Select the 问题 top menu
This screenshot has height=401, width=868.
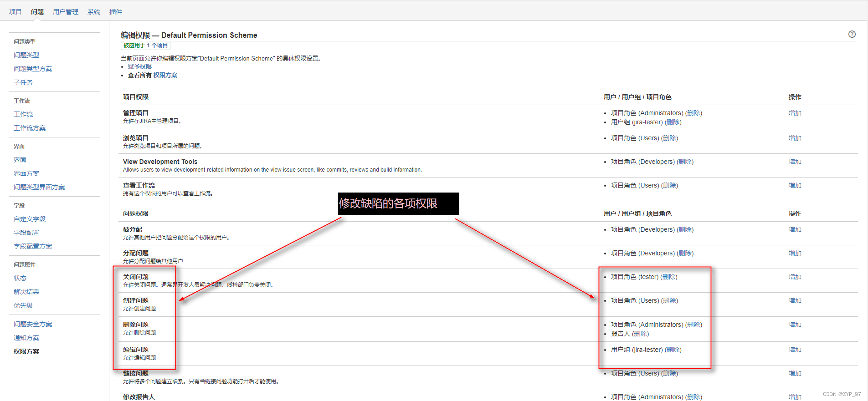[x=37, y=12]
